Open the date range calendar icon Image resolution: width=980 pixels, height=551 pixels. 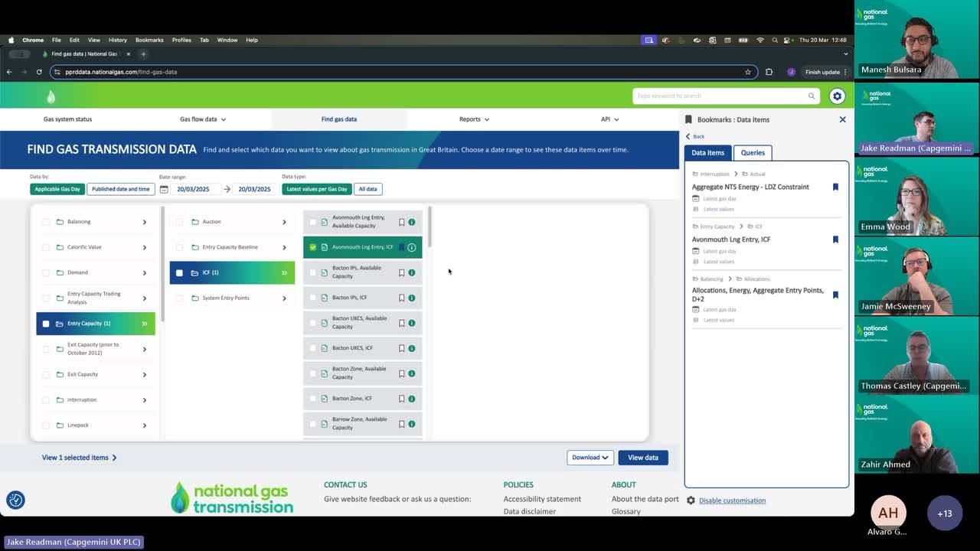[164, 189]
